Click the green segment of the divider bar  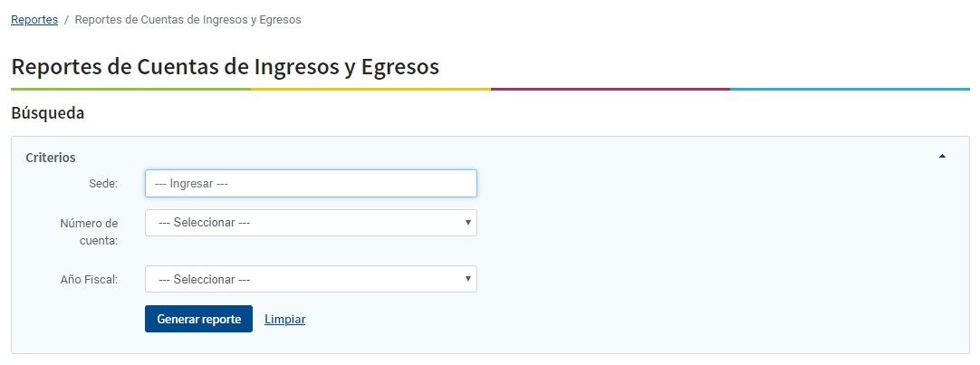tap(130, 89)
